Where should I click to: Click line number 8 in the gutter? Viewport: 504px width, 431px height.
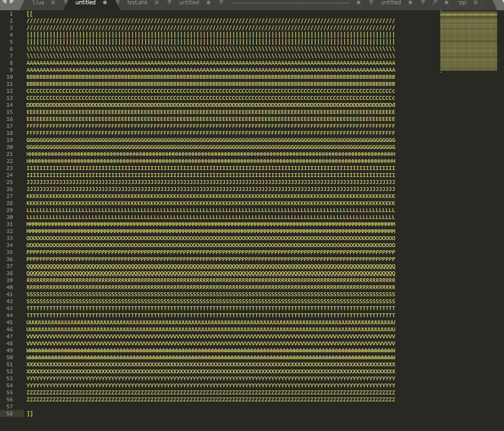coord(11,63)
